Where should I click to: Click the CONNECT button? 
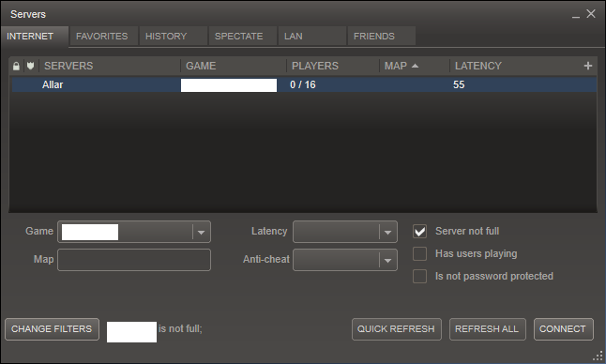[564, 329]
